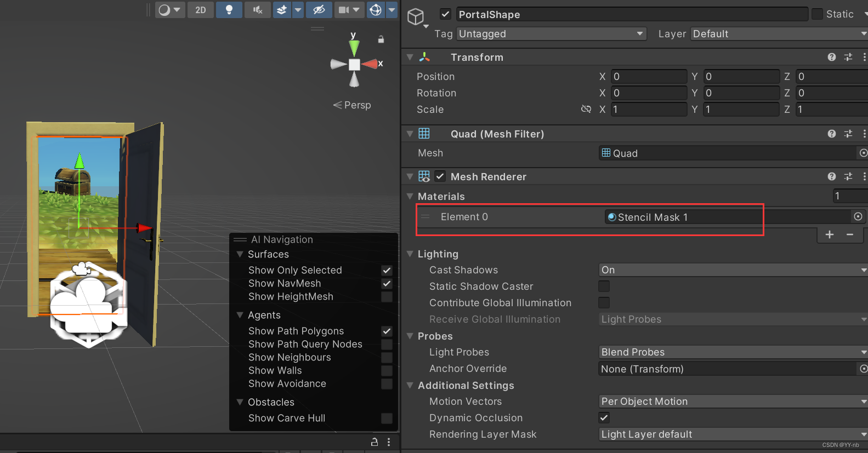Open the Tag Untagged dropdown
This screenshot has width=868, height=453.
pyautogui.click(x=552, y=34)
